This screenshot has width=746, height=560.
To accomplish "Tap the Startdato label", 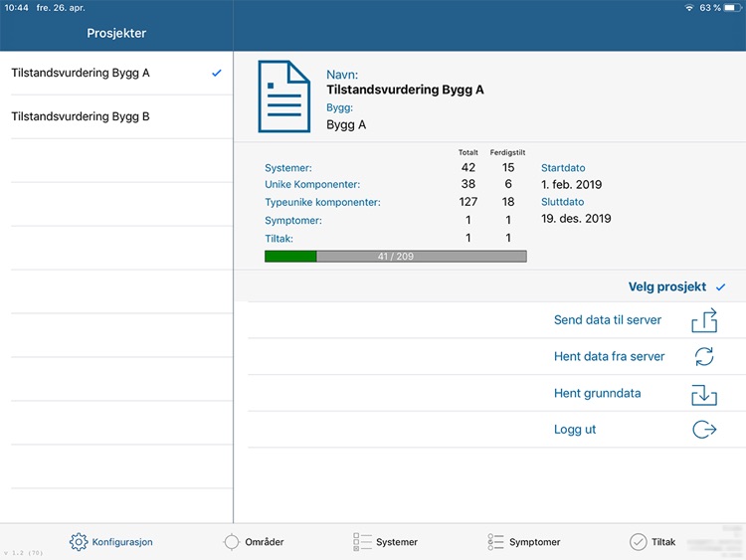I will click(x=563, y=168).
